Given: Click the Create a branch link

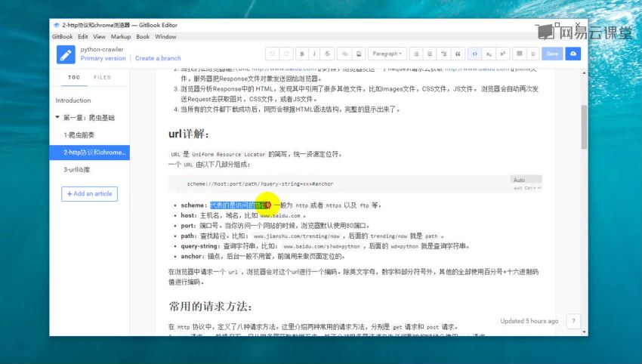Looking at the screenshot, I should click(x=158, y=58).
